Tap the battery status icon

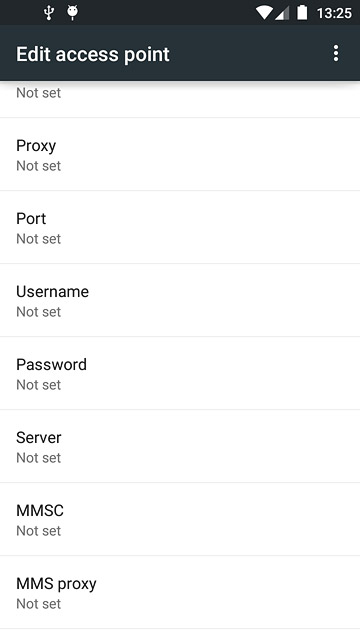click(x=302, y=13)
